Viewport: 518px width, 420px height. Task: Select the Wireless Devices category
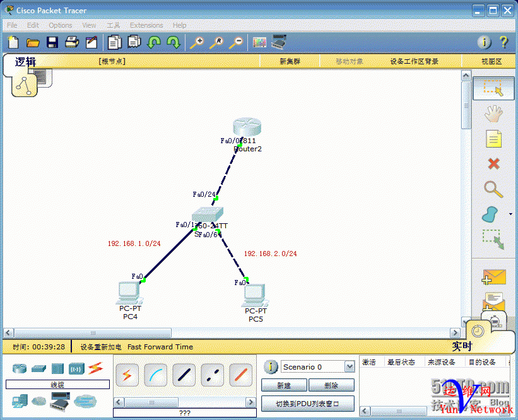(76, 368)
